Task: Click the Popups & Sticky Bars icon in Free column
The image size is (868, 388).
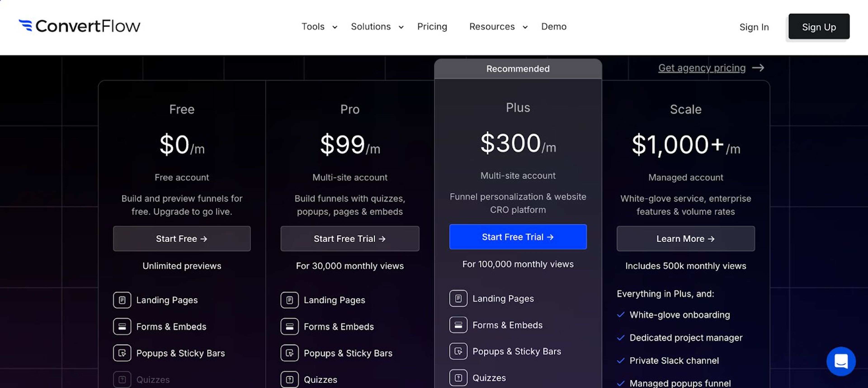Action: coord(122,353)
